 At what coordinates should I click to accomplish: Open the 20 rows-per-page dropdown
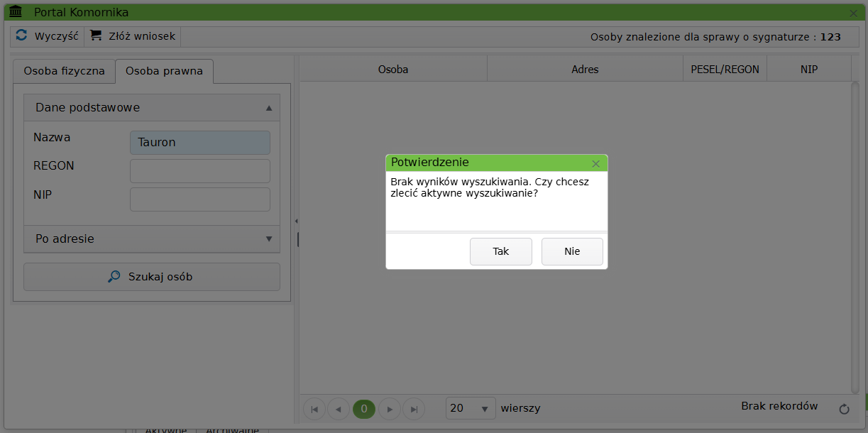coord(471,408)
